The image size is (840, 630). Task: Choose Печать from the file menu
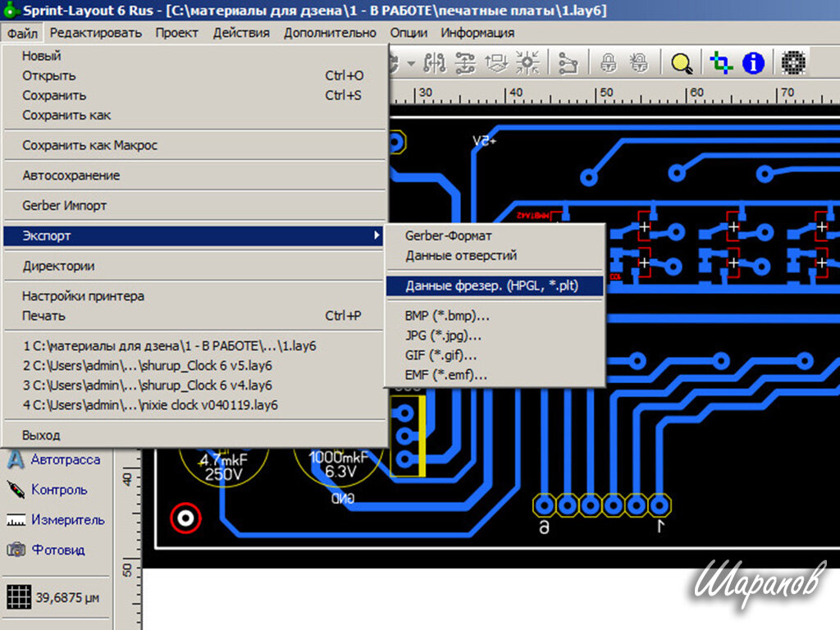[194, 316]
